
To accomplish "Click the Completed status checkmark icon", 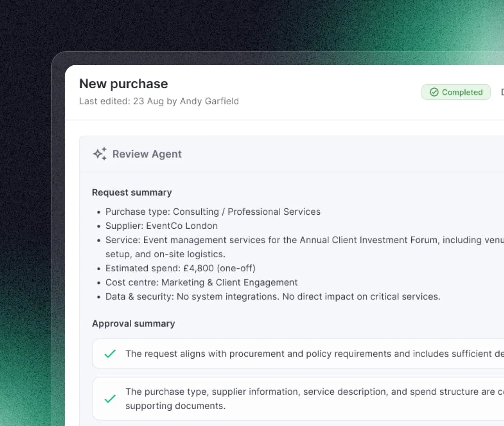I will coord(434,92).
